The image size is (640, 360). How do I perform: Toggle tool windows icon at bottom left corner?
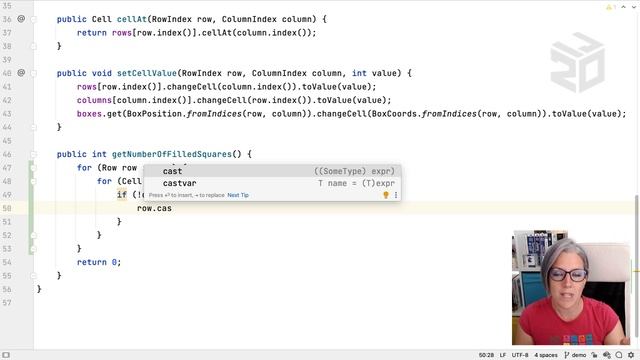tap(6, 355)
